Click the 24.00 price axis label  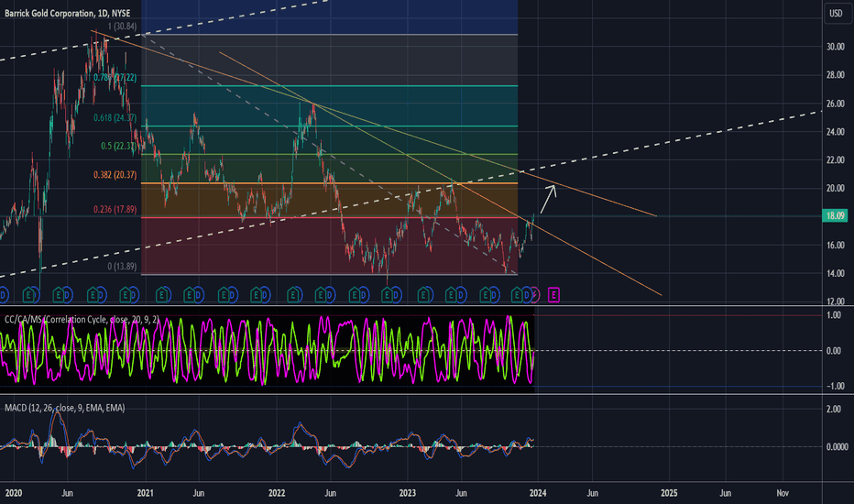coord(836,132)
